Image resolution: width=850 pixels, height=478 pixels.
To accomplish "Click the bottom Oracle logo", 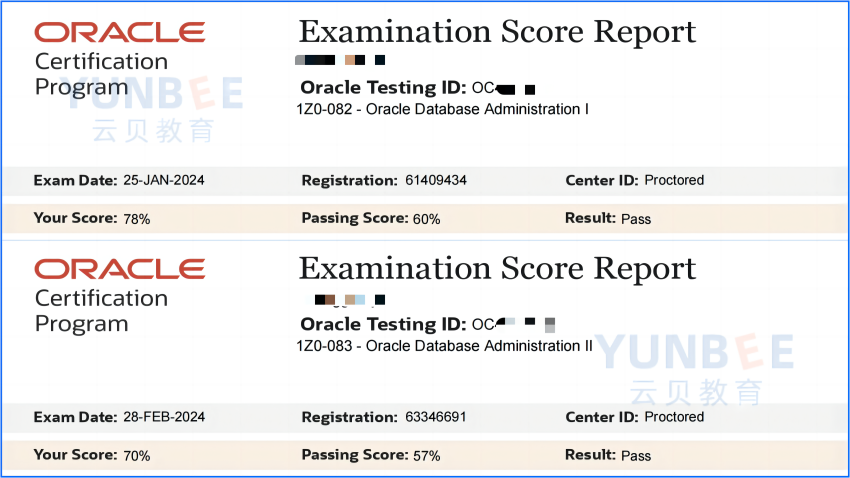I will coord(120,269).
